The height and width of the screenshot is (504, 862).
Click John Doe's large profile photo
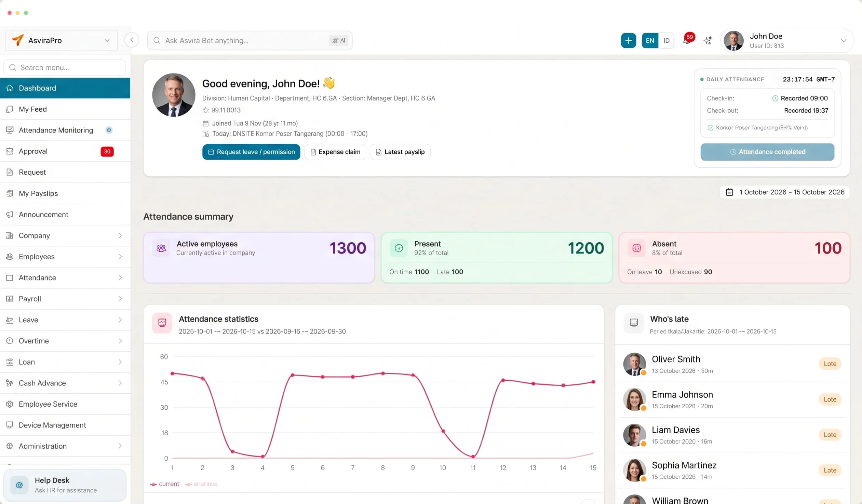[x=174, y=95]
